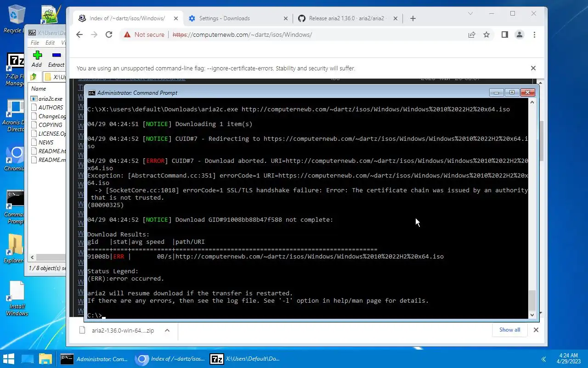Launch Chromium from the desktop shortcut
Viewport: 588px width, 368px height.
click(x=15, y=159)
